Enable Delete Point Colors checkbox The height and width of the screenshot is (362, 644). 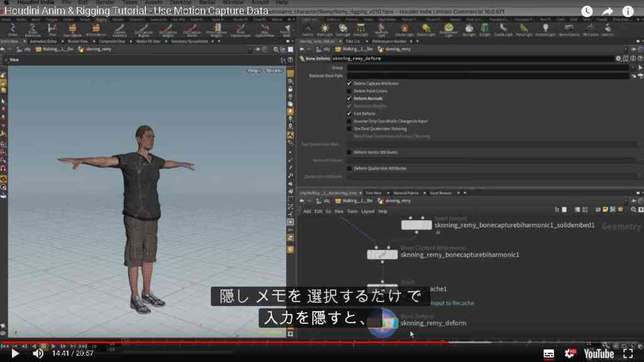[349, 91]
